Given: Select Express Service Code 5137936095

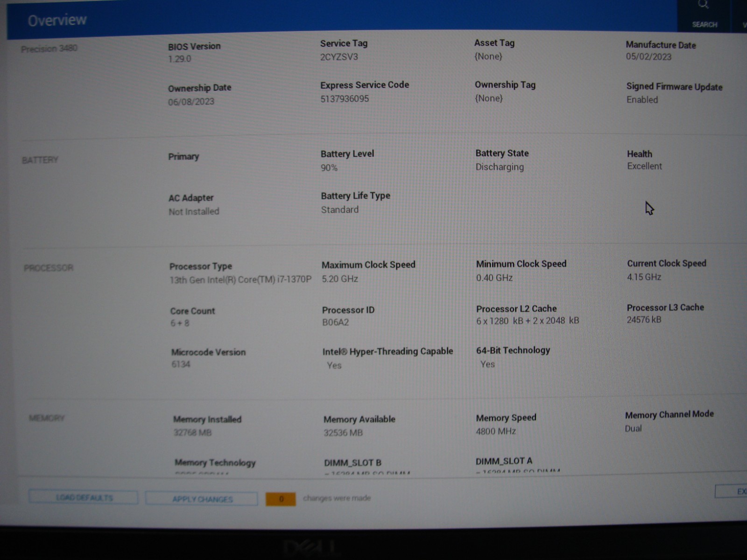Looking at the screenshot, I should (x=345, y=99).
